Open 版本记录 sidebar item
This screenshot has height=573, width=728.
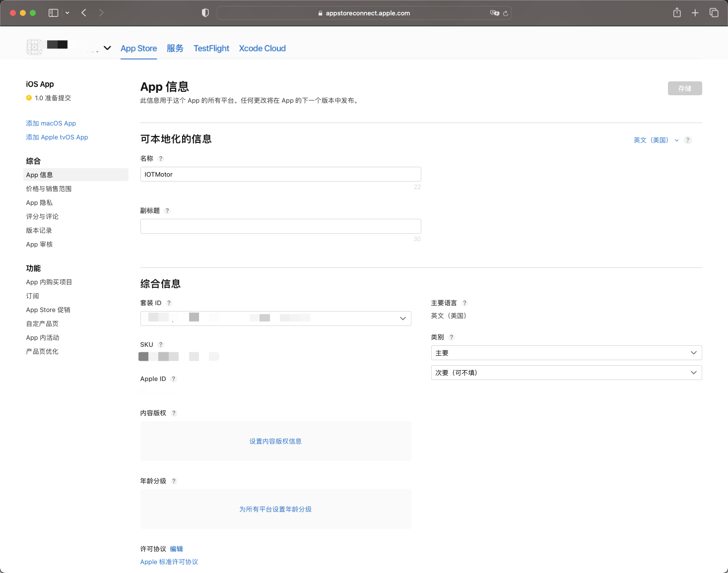coord(39,231)
